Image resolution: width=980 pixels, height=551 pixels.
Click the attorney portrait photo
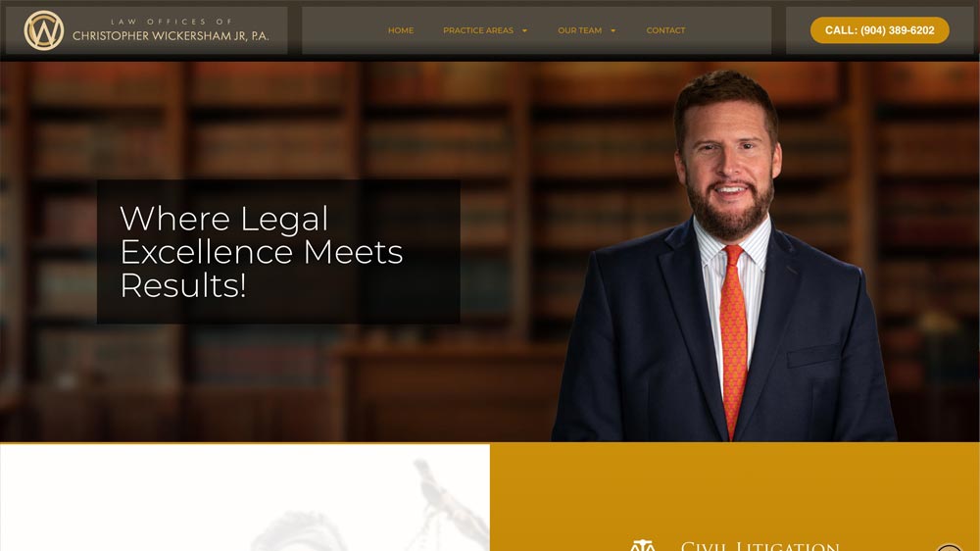(725, 255)
